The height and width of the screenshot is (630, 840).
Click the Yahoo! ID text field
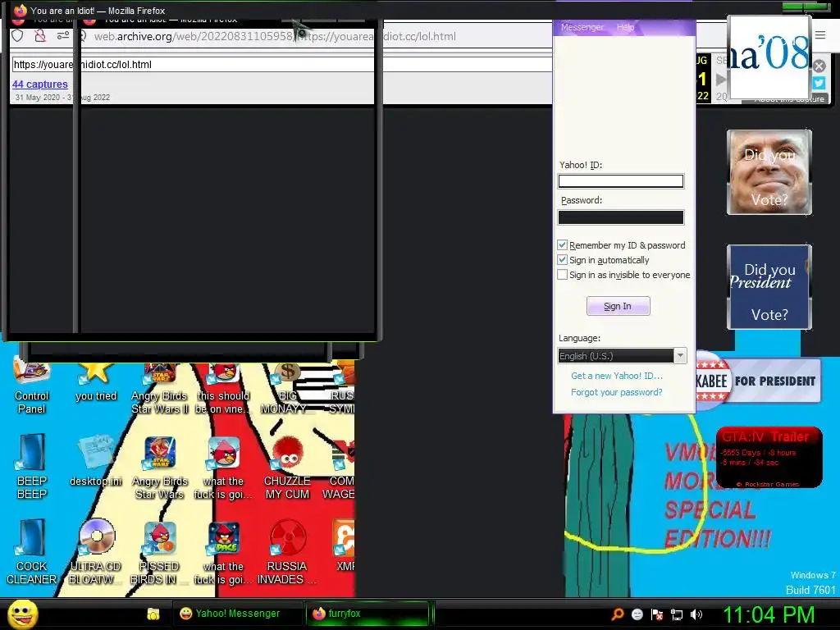pyautogui.click(x=621, y=181)
